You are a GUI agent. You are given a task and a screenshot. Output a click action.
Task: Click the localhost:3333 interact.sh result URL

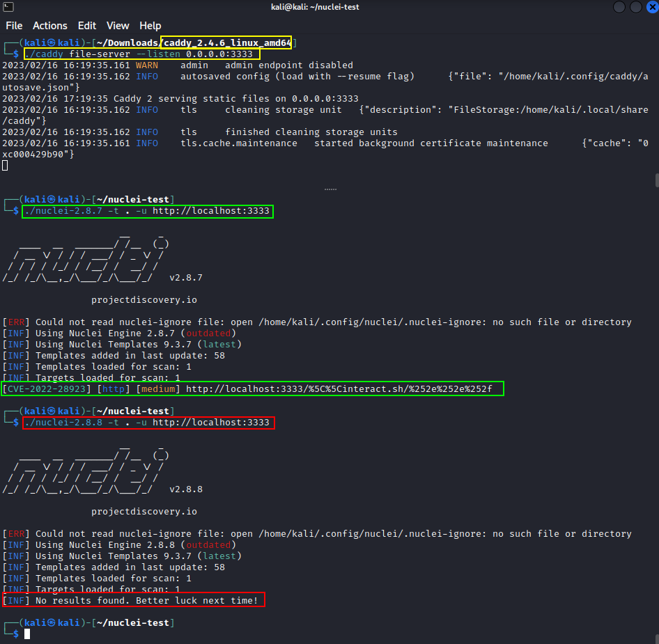click(x=339, y=389)
